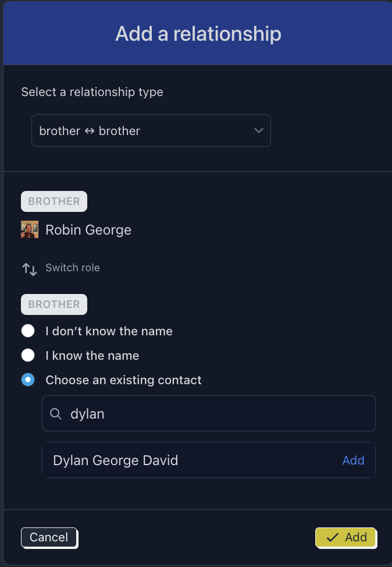Click the yellow Add confirmation button
This screenshot has height=567, width=392.
pos(345,537)
